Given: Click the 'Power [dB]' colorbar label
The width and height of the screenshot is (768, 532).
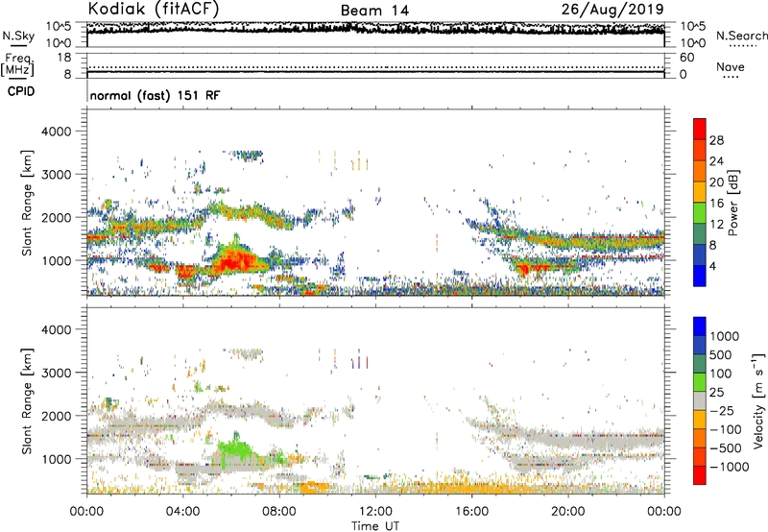Looking at the screenshot, I should click(x=733, y=203).
